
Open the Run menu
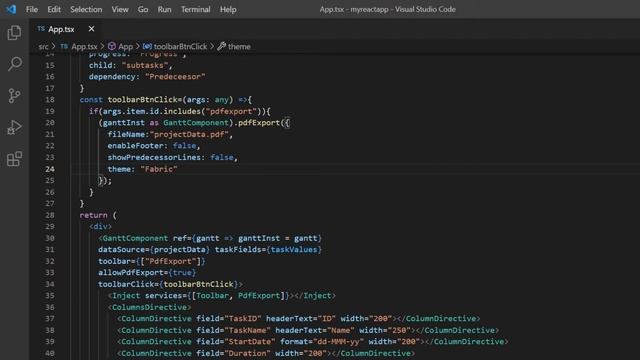tap(164, 9)
